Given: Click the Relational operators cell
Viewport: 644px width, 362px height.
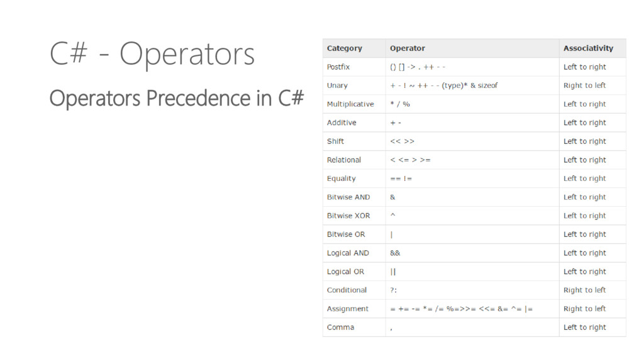Looking at the screenshot, I should pyautogui.click(x=472, y=160).
